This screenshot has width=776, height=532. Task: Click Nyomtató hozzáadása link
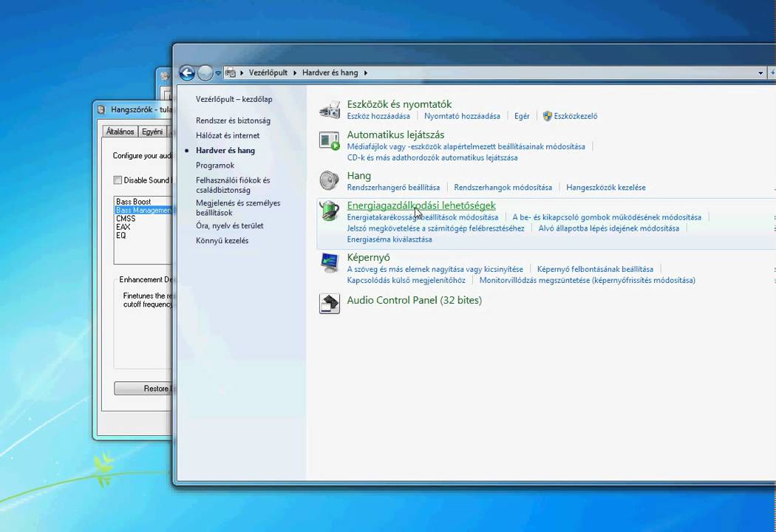click(462, 116)
